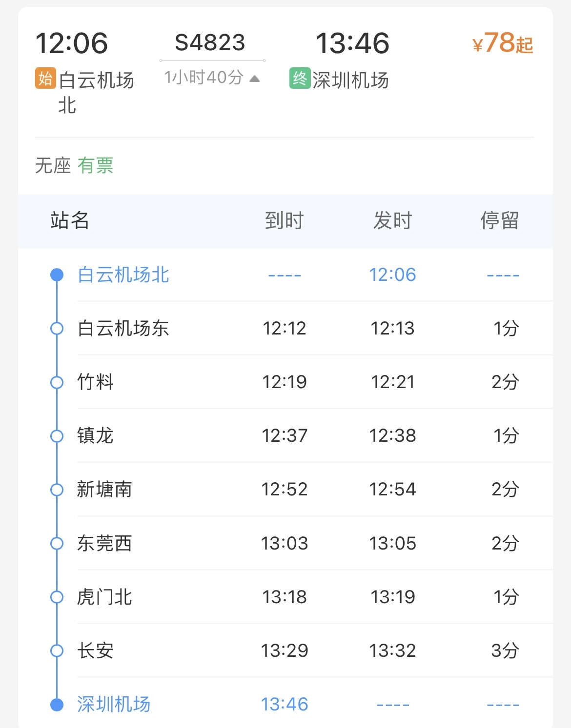The width and height of the screenshot is (571, 728).
Task: Tap the ¥78起 price
Action: [503, 43]
